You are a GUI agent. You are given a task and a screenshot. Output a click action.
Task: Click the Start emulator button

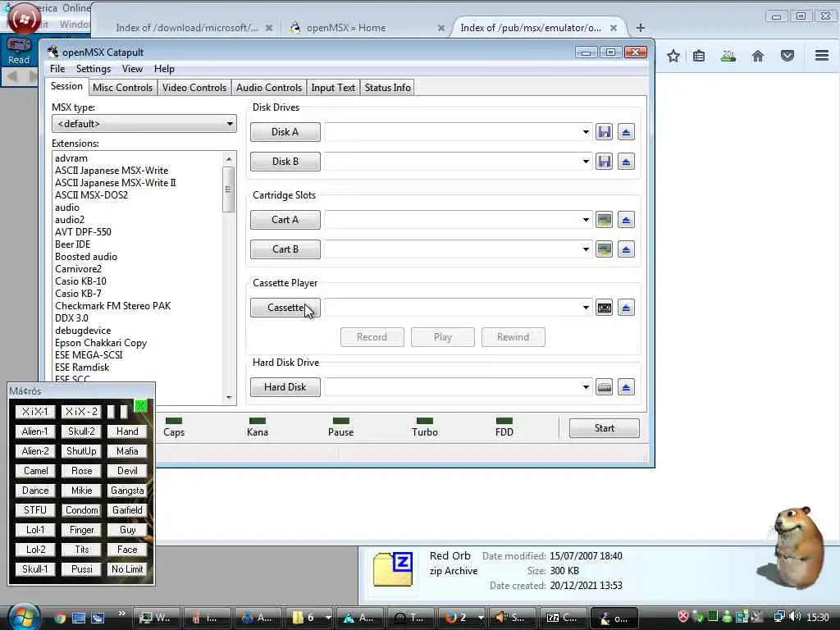(x=604, y=428)
